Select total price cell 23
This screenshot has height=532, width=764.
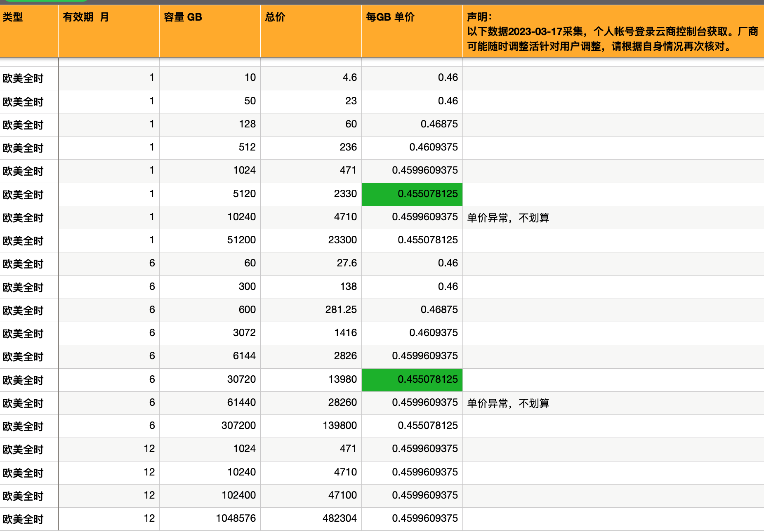(x=311, y=101)
